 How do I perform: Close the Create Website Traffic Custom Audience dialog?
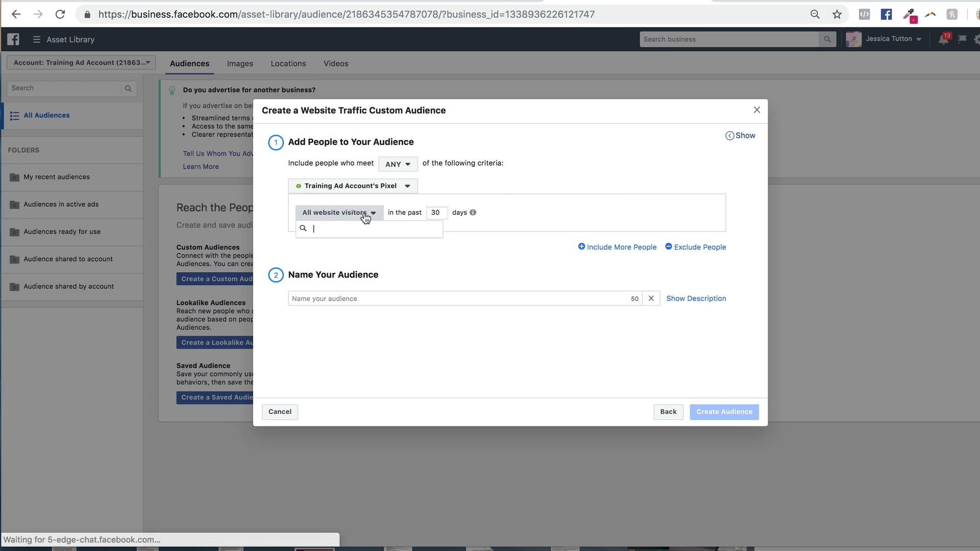click(x=757, y=110)
